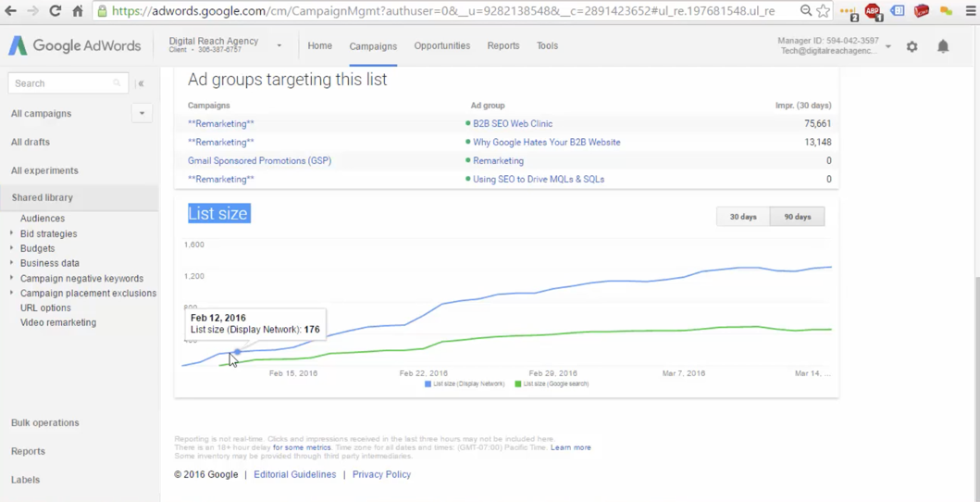Open Bulk operations in the sidebar
The width and height of the screenshot is (980, 502).
[45, 422]
